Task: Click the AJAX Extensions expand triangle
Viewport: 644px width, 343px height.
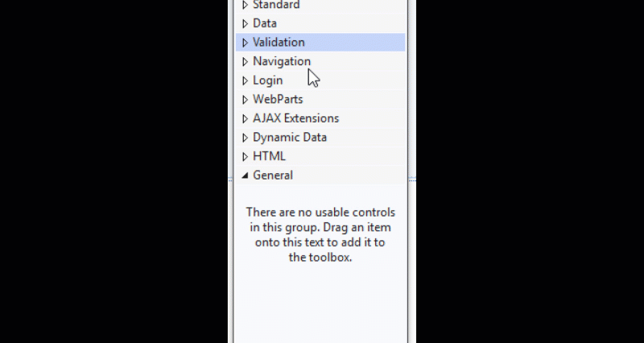Action: (246, 118)
